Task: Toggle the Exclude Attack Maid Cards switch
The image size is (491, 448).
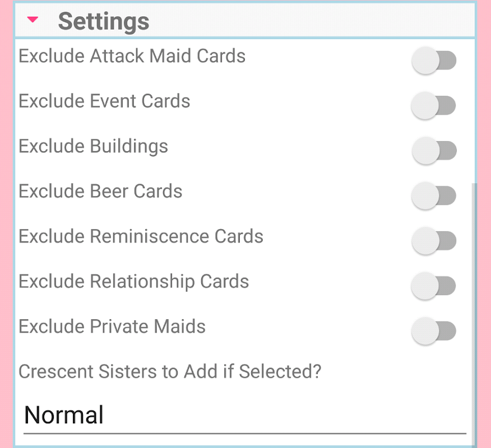Action: 434,60
